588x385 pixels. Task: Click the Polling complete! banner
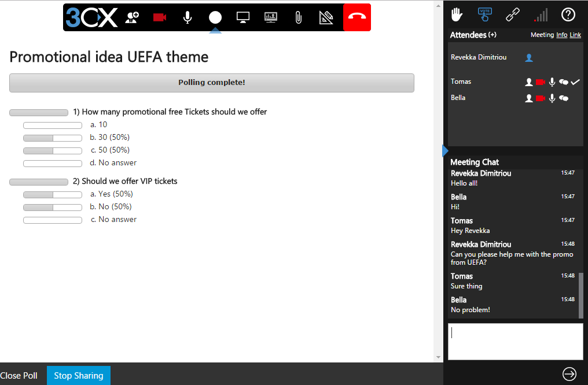(212, 83)
